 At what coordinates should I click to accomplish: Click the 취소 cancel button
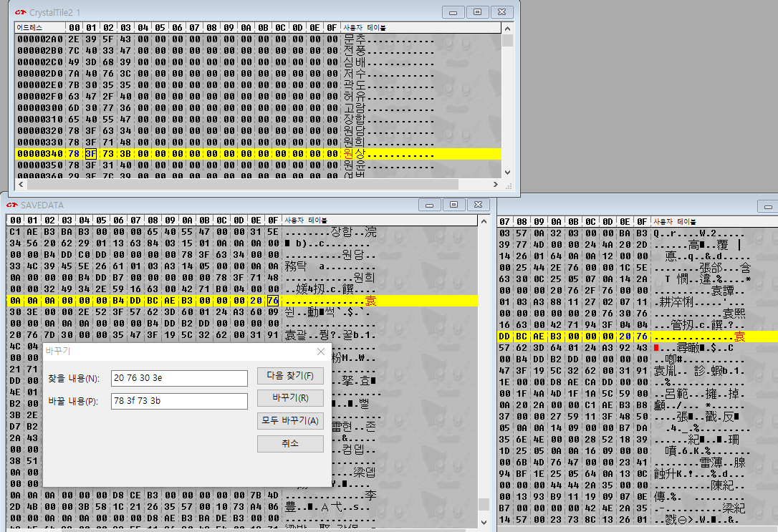pos(290,444)
